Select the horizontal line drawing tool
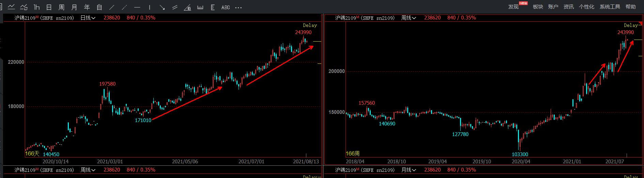The width and height of the screenshot is (644, 178). click(x=137, y=7)
